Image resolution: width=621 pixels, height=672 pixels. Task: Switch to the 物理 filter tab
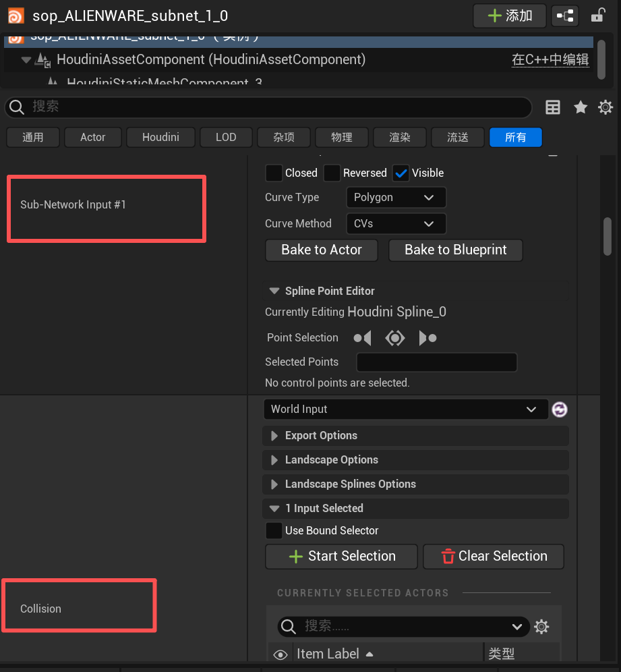[341, 137]
